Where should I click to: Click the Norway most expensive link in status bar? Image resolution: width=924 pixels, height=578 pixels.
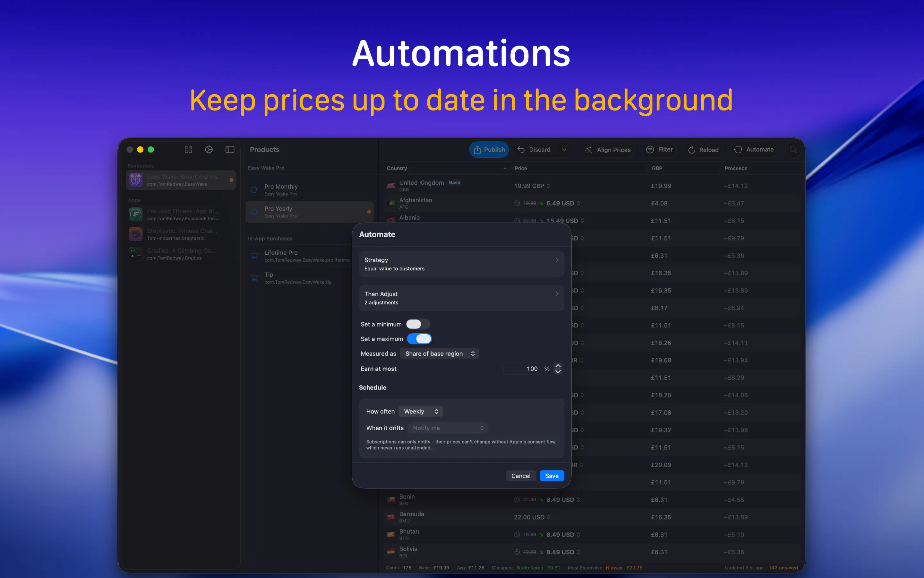(623, 568)
